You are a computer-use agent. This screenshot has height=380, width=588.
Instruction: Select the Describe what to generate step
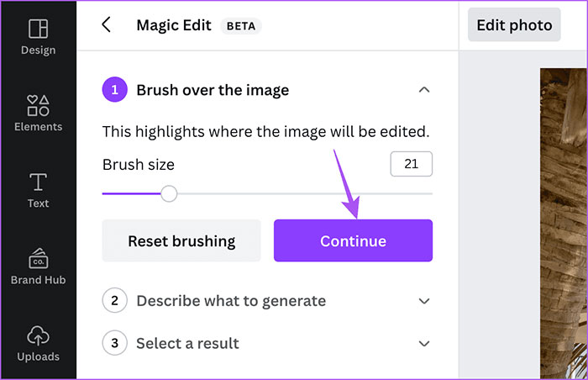(231, 300)
